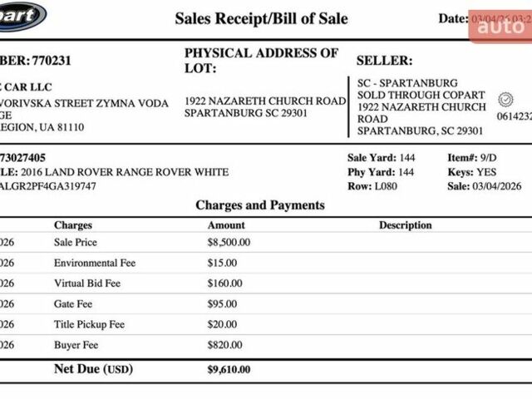Click the Sale Yard: 144 field

(x=381, y=158)
